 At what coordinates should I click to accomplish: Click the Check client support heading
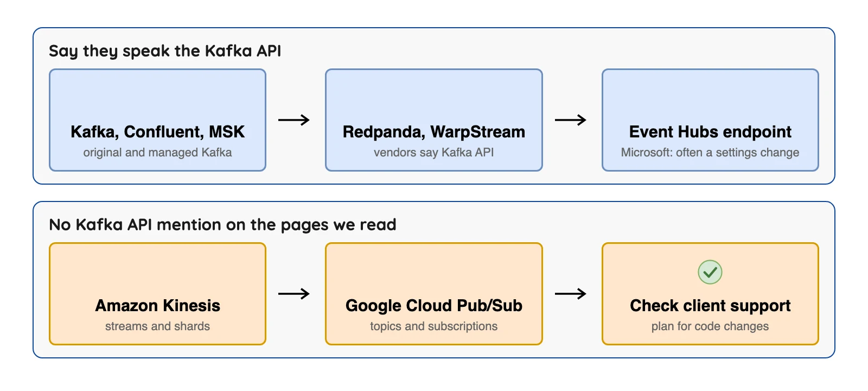[x=710, y=306]
